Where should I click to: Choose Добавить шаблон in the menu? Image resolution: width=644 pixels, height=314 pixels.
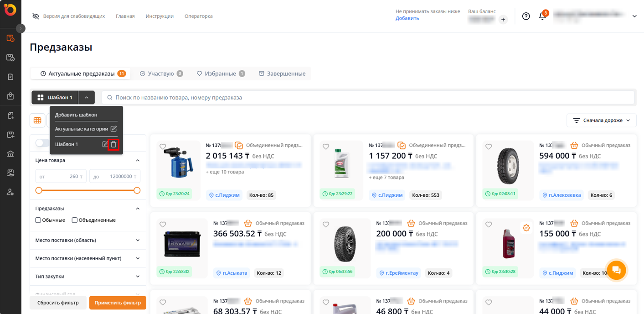(x=76, y=115)
